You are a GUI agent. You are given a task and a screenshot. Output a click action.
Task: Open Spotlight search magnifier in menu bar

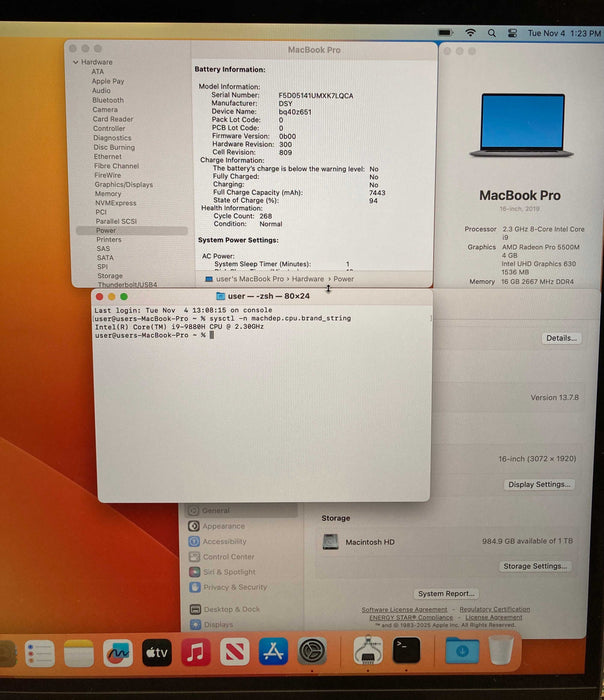tap(492, 33)
